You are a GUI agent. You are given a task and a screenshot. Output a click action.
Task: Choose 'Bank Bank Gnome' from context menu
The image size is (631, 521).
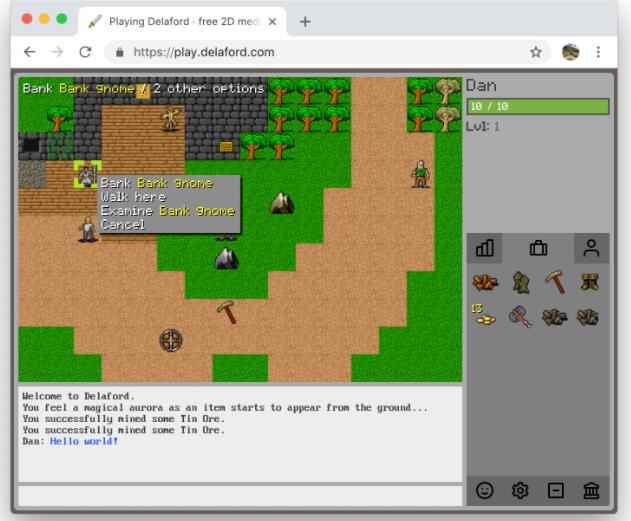pyautogui.click(x=156, y=183)
